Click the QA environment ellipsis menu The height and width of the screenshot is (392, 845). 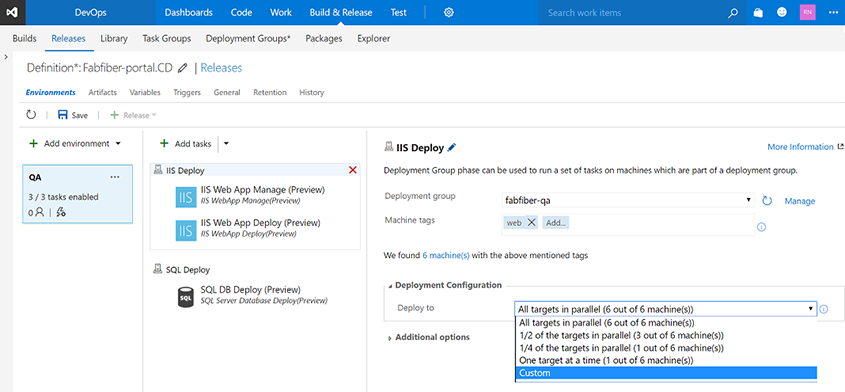coord(115,177)
